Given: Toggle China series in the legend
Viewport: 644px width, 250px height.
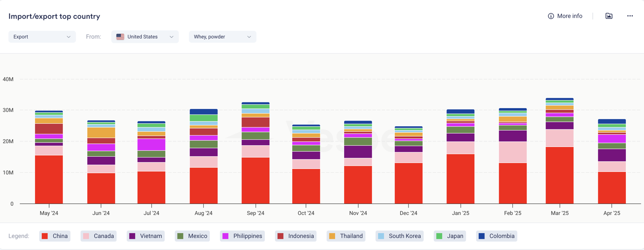Looking at the screenshot, I should coord(55,236).
